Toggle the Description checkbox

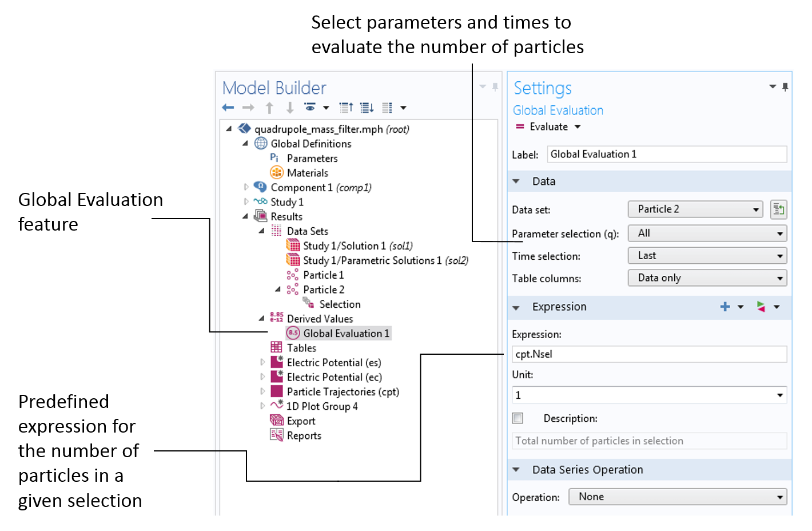518,418
